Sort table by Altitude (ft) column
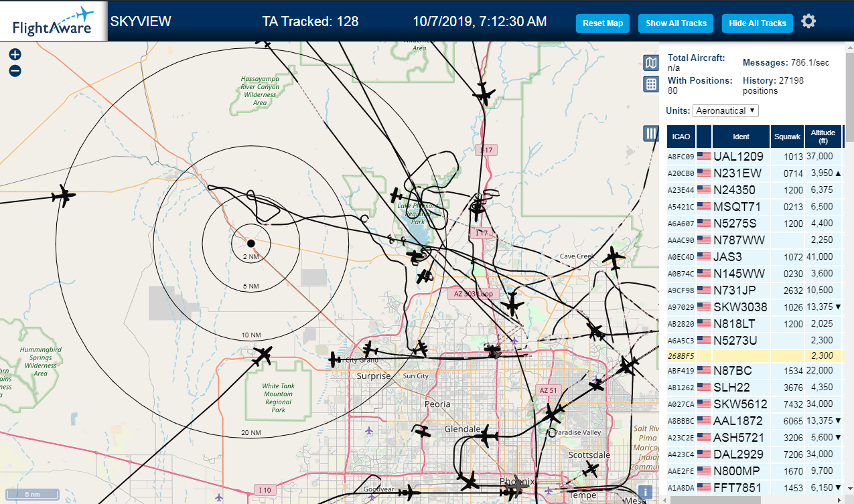Image resolution: width=854 pixels, height=504 pixels. pos(823,137)
